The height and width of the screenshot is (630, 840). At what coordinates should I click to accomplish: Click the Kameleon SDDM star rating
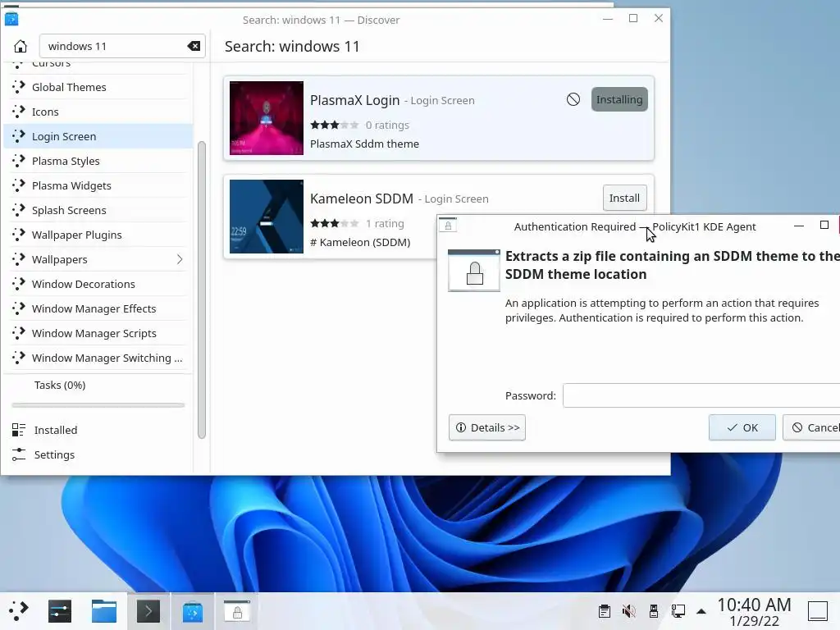coord(335,223)
